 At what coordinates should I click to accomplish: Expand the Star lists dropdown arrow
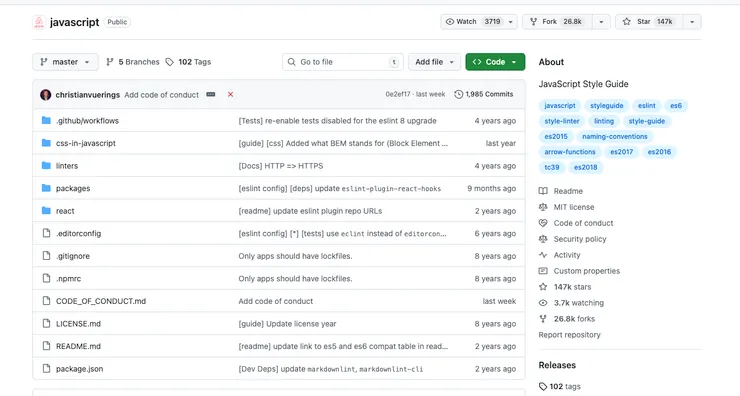coord(692,22)
